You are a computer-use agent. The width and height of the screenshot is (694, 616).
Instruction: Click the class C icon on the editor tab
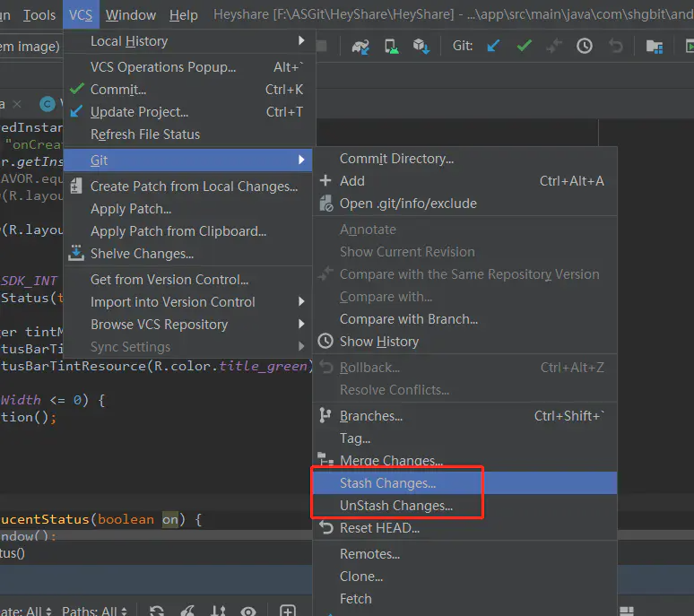pos(48,104)
